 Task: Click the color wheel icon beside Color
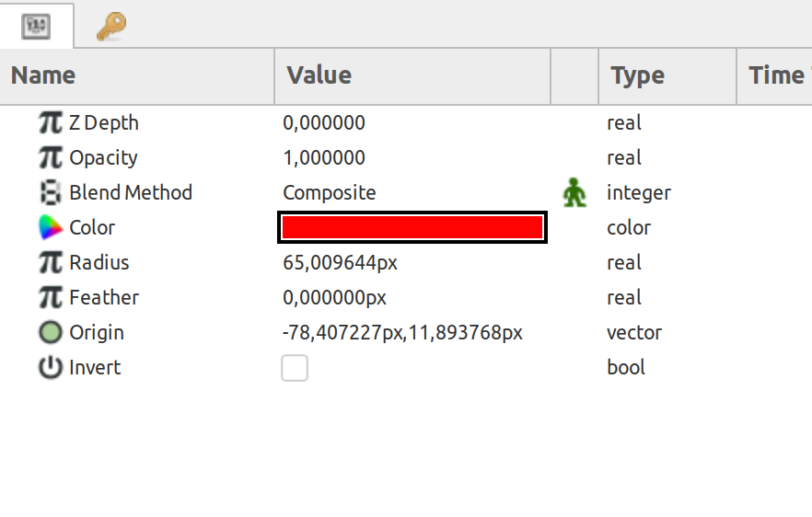point(51,228)
